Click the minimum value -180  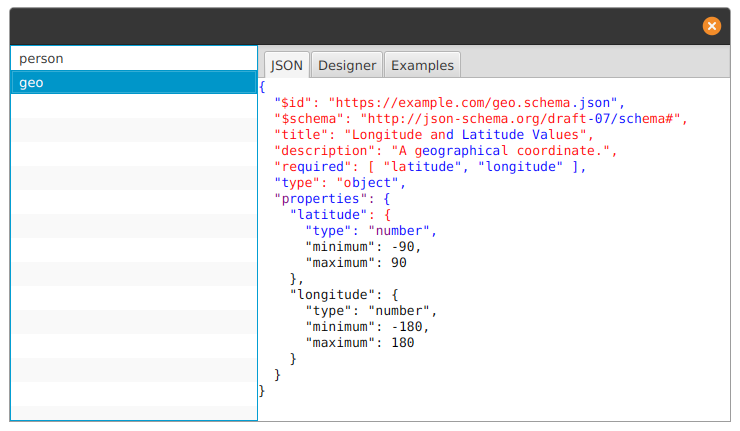pyautogui.click(x=407, y=327)
